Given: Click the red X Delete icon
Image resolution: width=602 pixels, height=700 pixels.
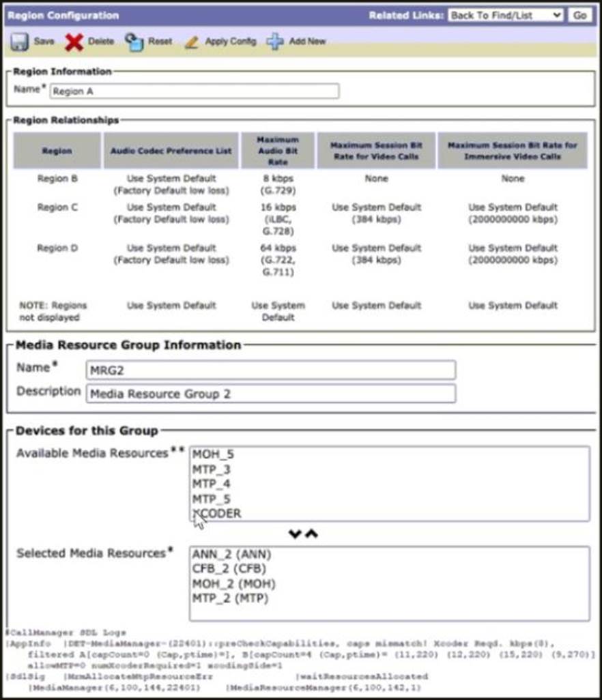Looking at the screenshot, I should pyautogui.click(x=74, y=42).
